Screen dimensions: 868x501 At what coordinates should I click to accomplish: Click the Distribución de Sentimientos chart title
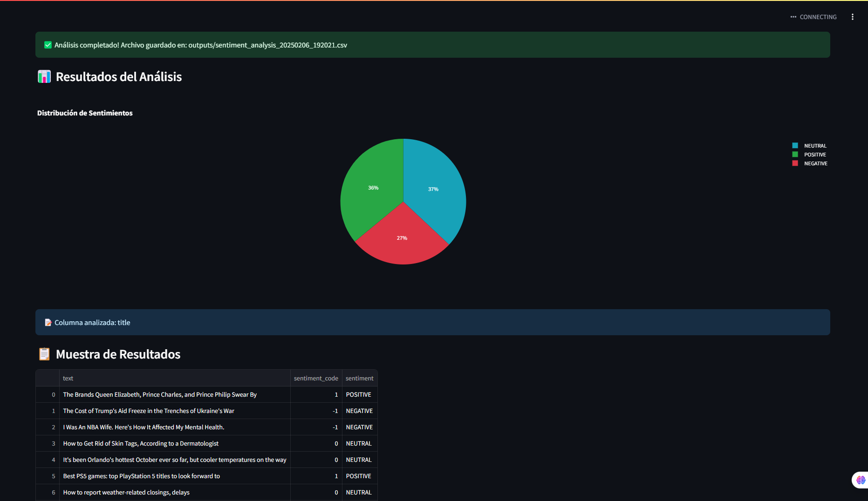(85, 113)
